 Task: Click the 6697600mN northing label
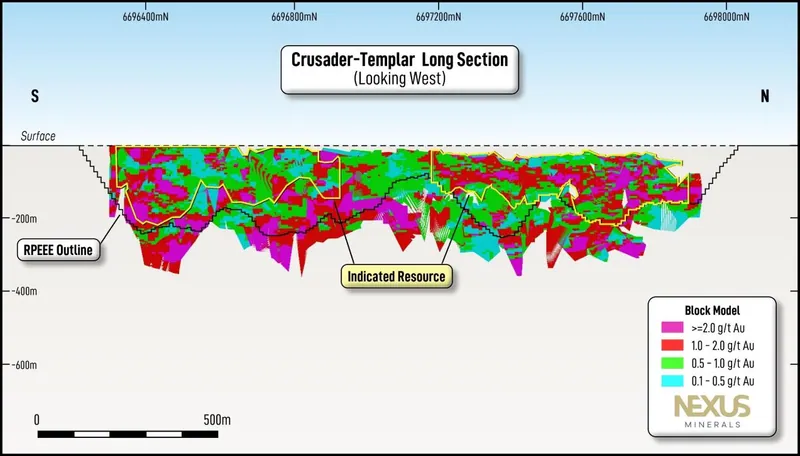click(582, 17)
